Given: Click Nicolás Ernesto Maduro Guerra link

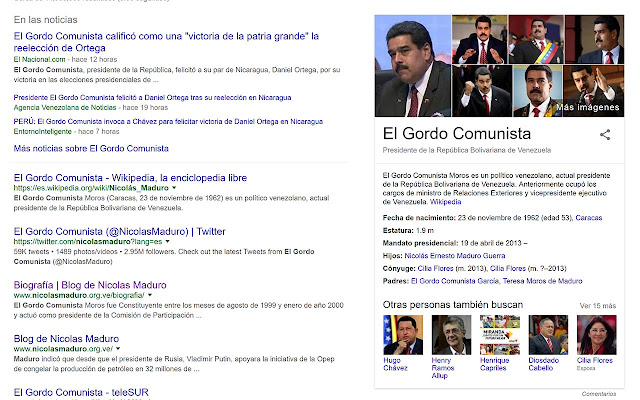Looking at the screenshot, I should pyautogui.click(x=455, y=256).
